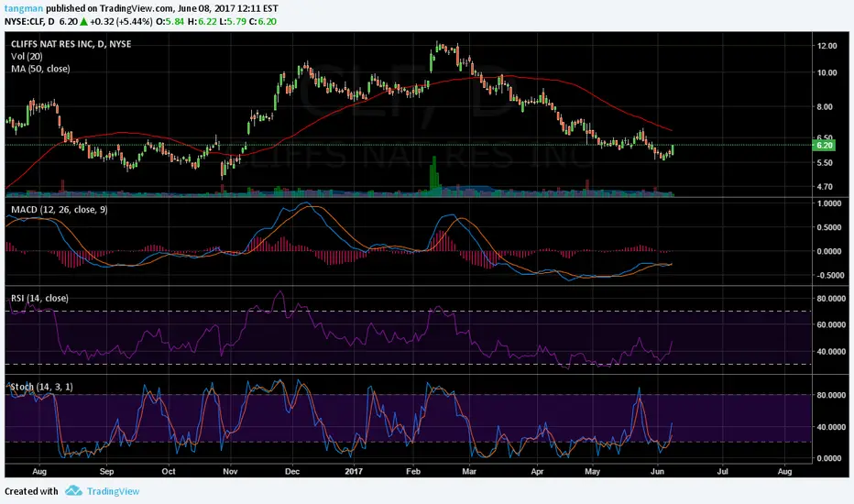Click the Jun timeline label
Image resolution: width=854 pixels, height=504 pixels.
[x=657, y=471]
